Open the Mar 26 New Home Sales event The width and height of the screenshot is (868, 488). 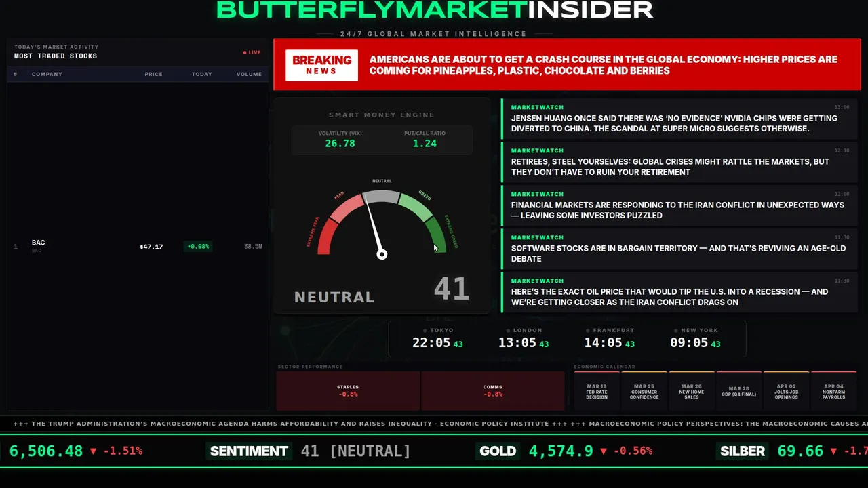(692, 391)
